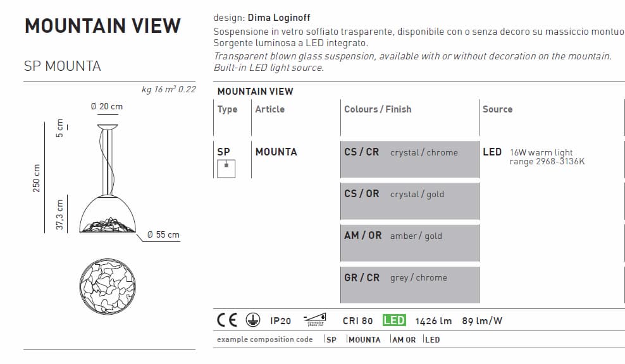Click the CRI 80 indicator
The image size is (625, 364).
click(357, 321)
